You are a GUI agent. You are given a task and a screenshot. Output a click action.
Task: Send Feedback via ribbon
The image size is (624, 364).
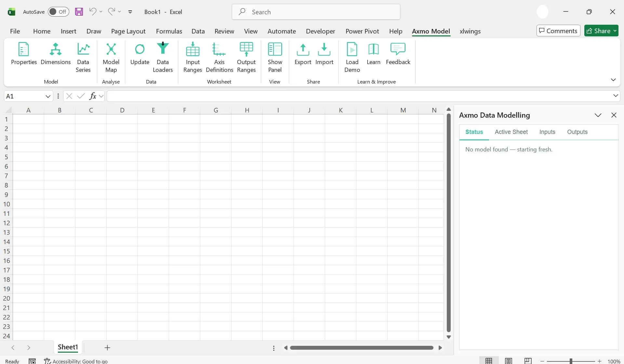[398, 54]
